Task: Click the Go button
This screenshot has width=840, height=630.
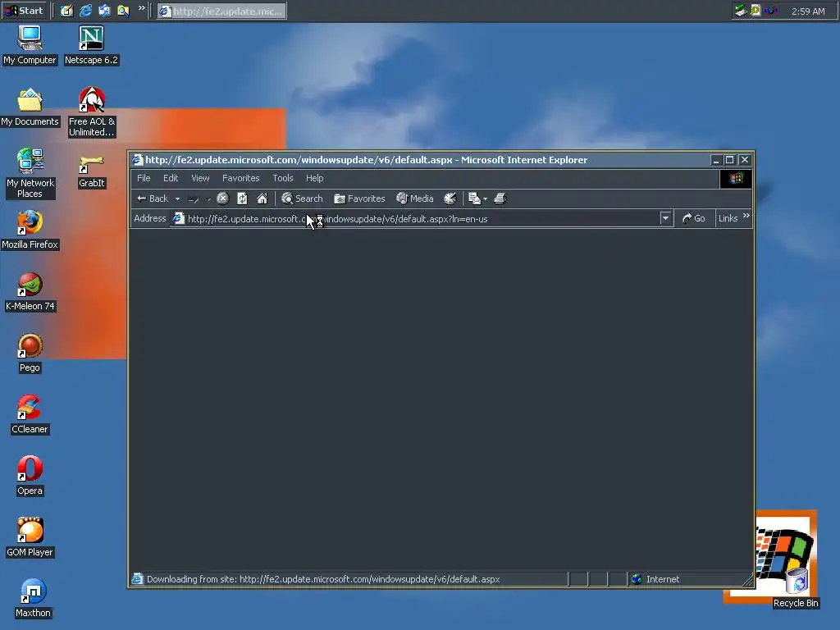Action: 694,218
